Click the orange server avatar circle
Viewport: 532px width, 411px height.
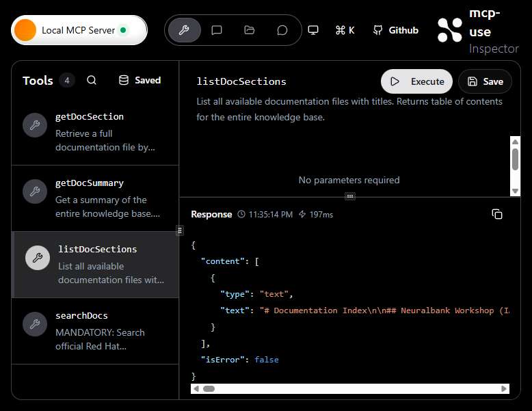pos(25,30)
